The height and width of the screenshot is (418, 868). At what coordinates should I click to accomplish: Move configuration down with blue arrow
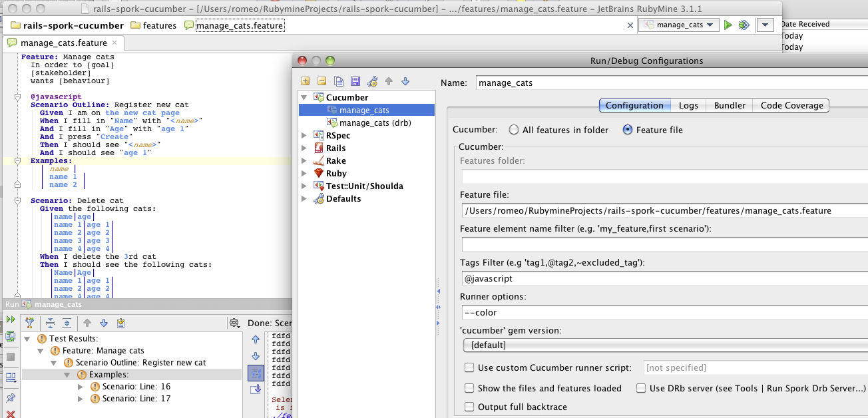(x=405, y=81)
